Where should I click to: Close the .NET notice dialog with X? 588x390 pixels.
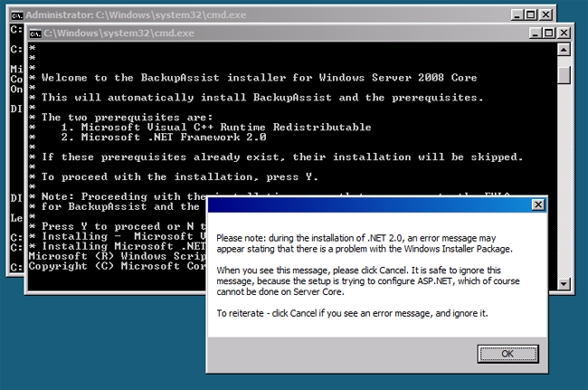pos(538,205)
